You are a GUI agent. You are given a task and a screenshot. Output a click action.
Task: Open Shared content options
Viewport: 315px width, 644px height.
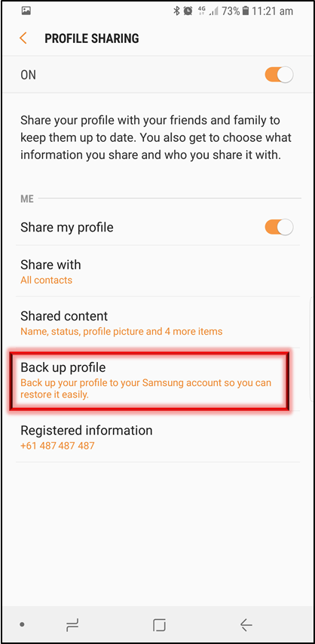coord(157,323)
